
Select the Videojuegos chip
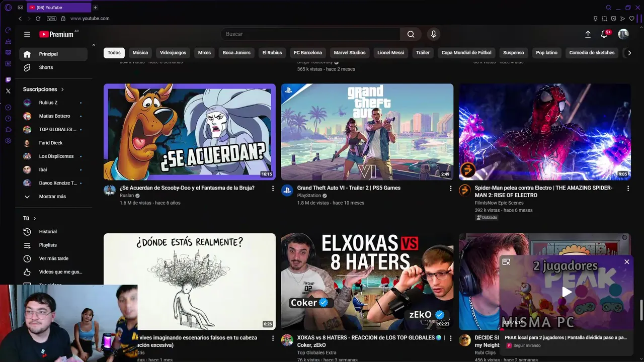173,53
